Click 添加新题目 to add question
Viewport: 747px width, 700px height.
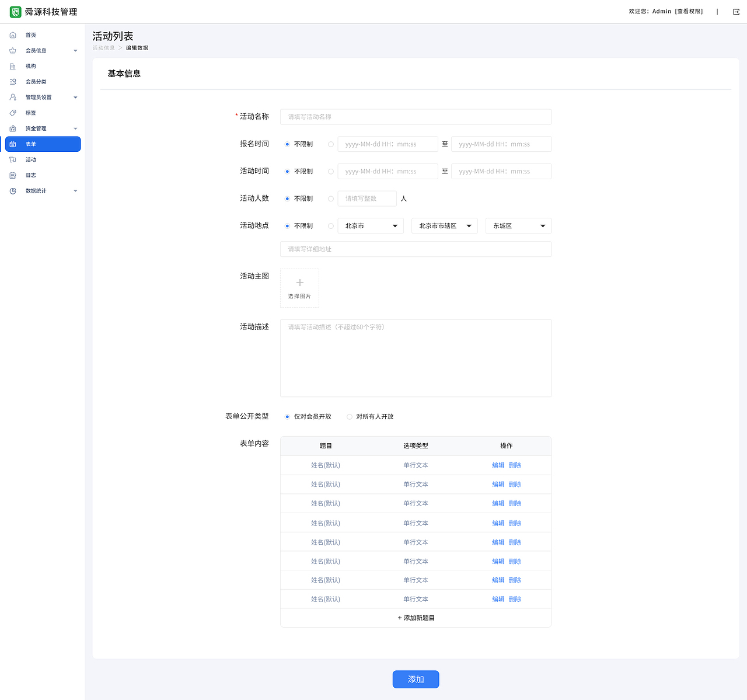pos(416,618)
